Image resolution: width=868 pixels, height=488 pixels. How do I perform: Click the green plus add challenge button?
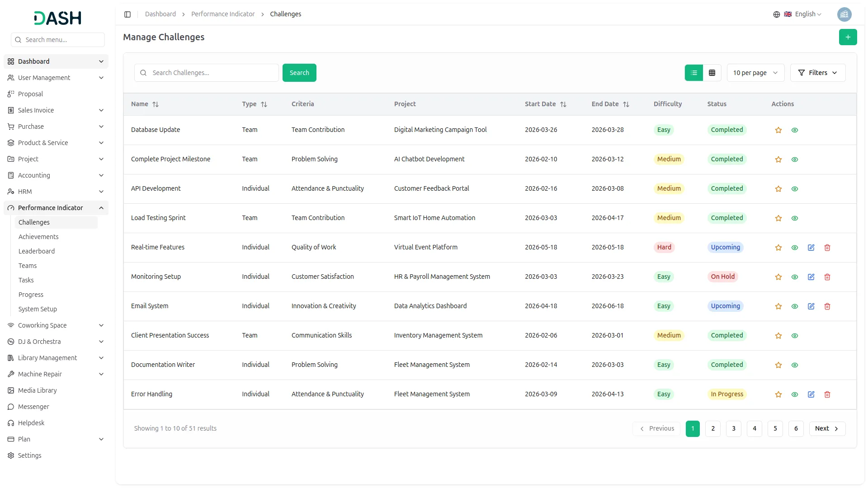(x=848, y=37)
